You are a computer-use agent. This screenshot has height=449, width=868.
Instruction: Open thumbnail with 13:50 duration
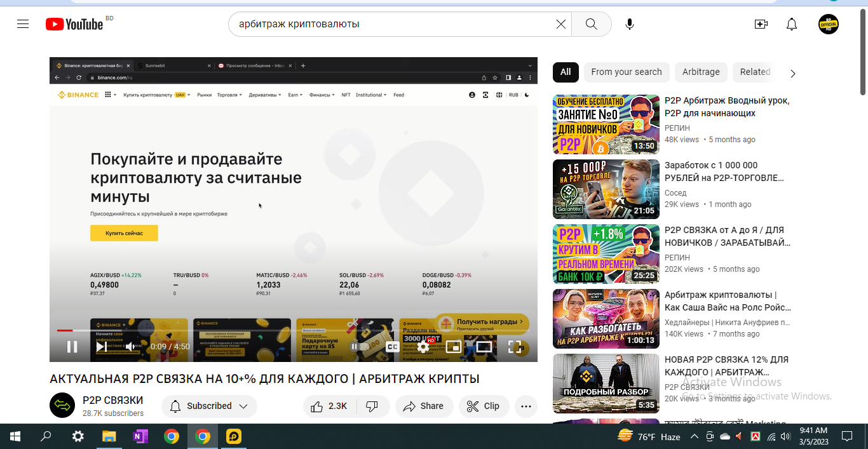606,124
